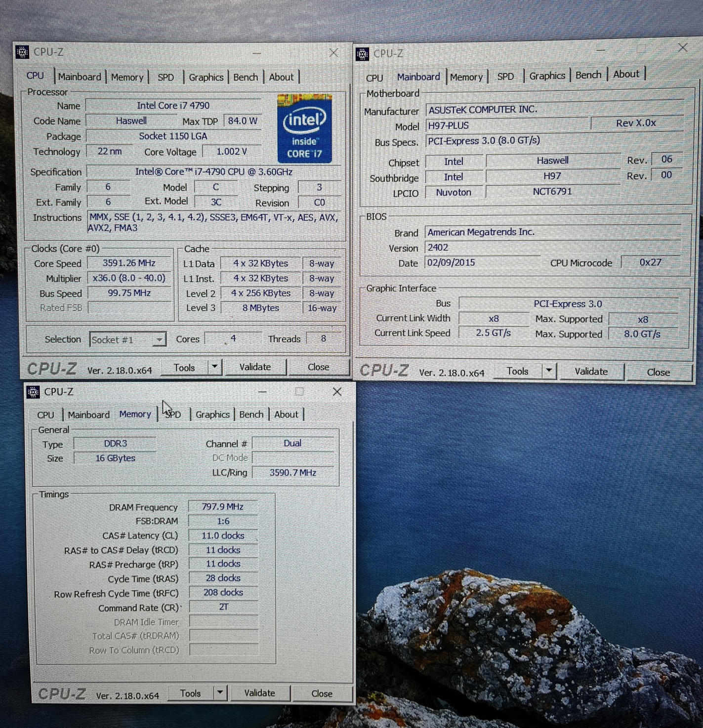Click Row Refresh Cycle Time value 208 clocks

[x=223, y=592]
